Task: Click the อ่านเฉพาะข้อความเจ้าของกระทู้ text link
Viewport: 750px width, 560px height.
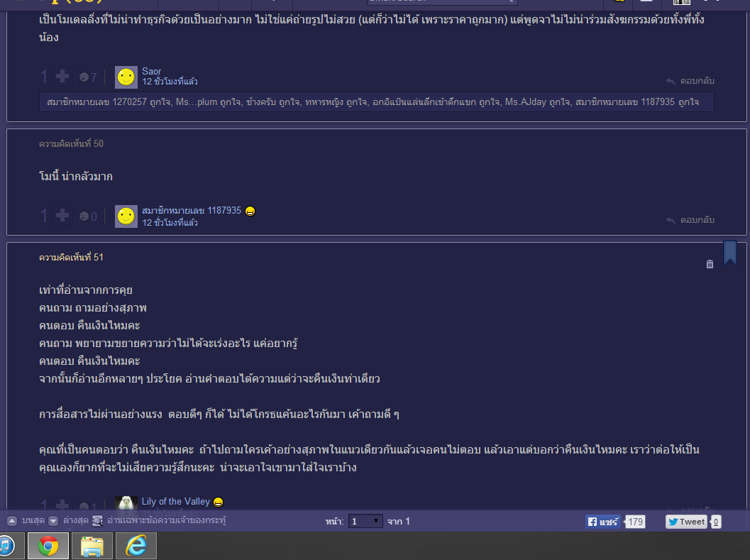Action: click(167, 520)
